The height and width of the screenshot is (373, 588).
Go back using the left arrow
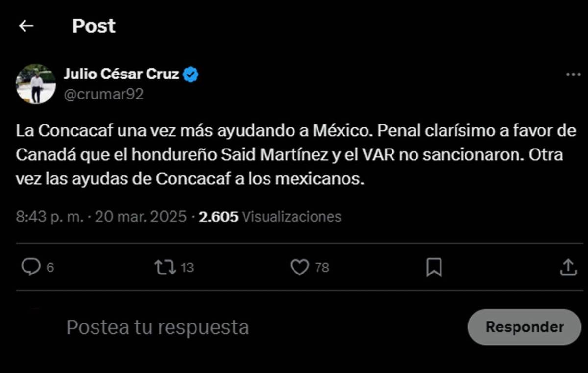[25, 26]
